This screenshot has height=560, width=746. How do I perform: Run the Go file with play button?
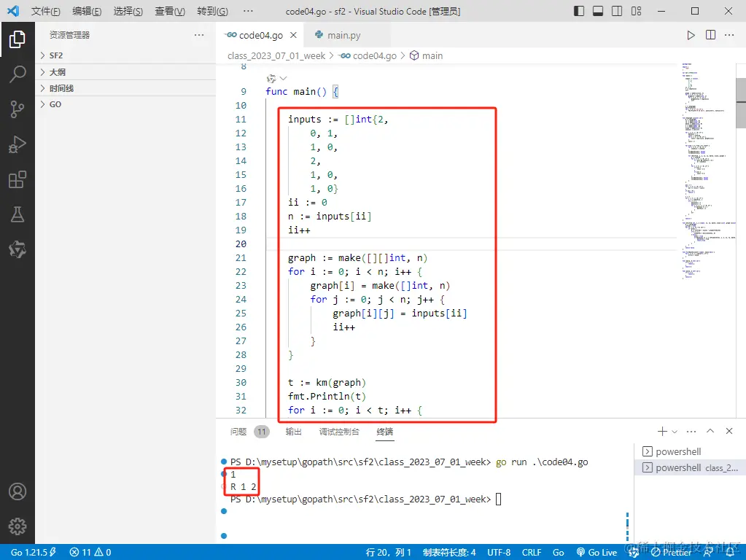tap(691, 35)
